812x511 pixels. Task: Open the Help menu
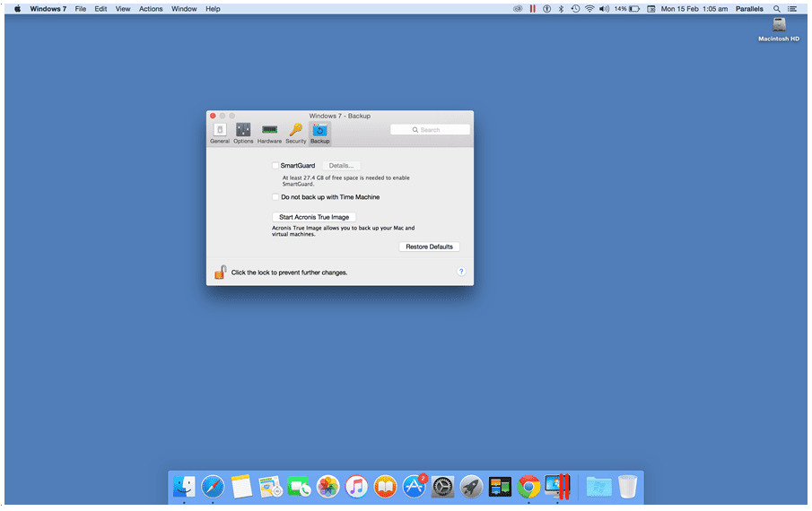(x=213, y=9)
